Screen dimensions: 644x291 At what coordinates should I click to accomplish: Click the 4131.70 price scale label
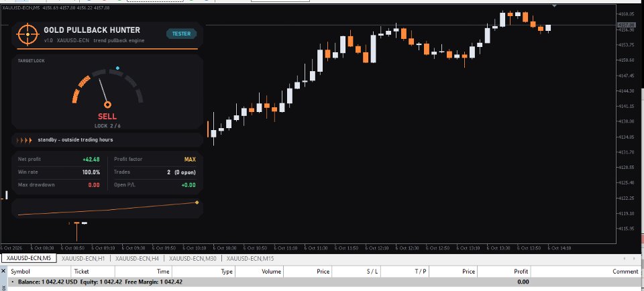pos(626,152)
